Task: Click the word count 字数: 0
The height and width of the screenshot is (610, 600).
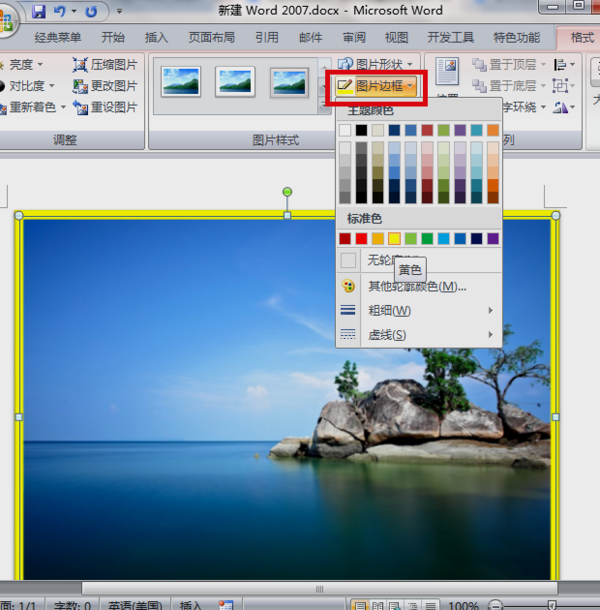Action: click(x=72, y=605)
